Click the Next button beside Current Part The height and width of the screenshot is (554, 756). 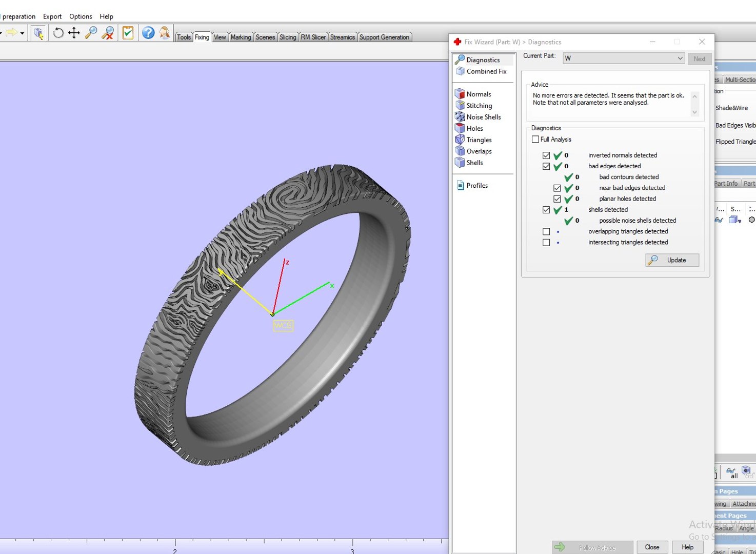(699, 59)
